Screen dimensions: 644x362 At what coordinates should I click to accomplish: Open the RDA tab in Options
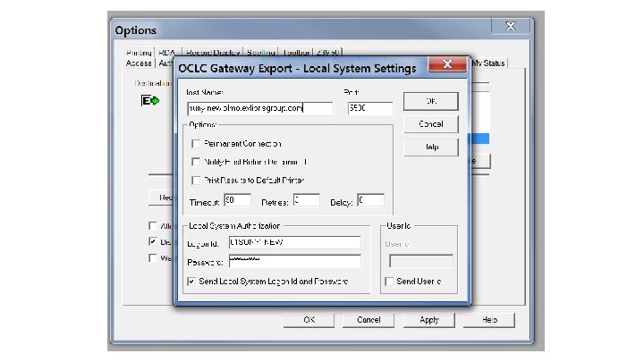pyautogui.click(x=167, y=53)
